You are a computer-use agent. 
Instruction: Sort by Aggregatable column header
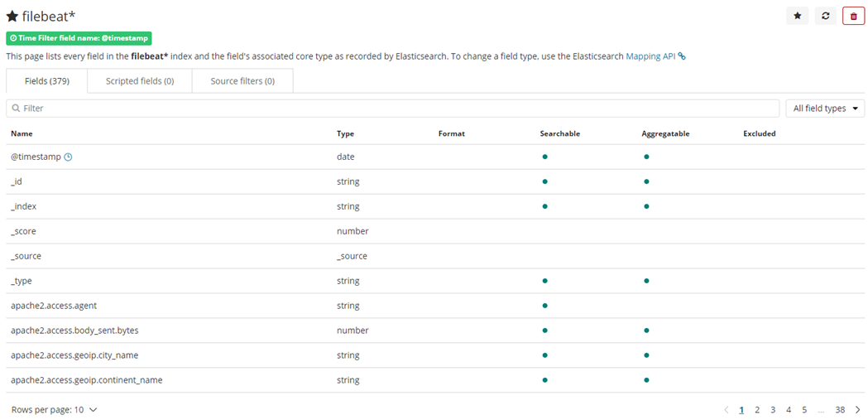665,133
